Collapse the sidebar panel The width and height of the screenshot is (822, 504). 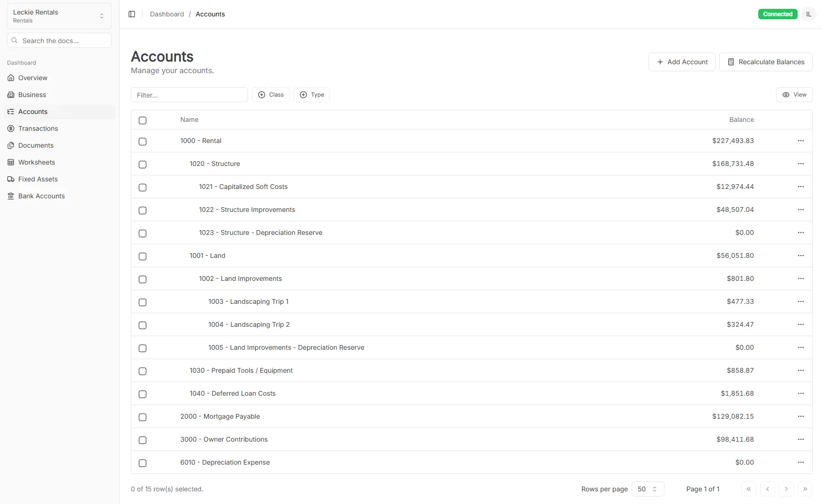pyautogui.click(x=131, y=14)
